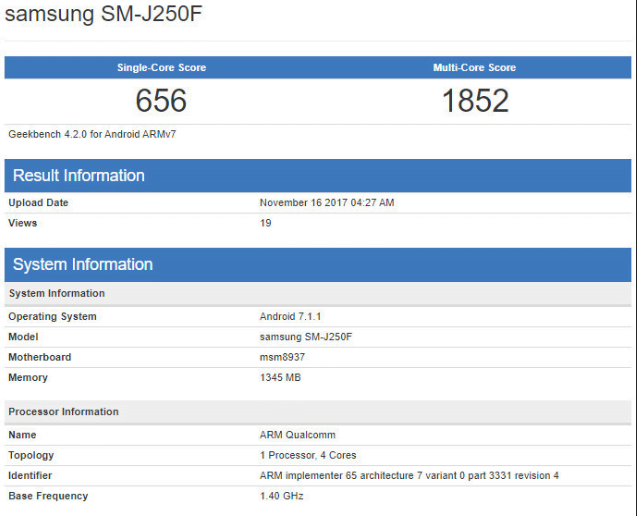Click the Single-Core Score header
The height and width of the screenshot is (516, 637).
coord(161,67)
